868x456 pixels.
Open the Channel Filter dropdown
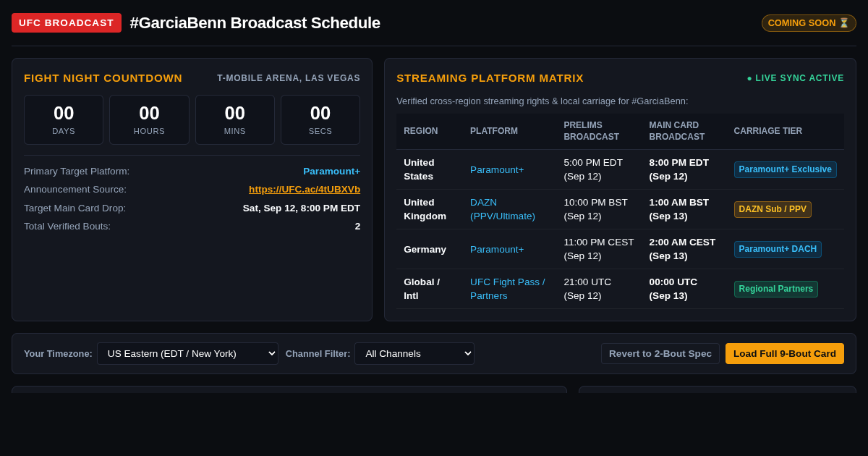[x=414, y=353]
